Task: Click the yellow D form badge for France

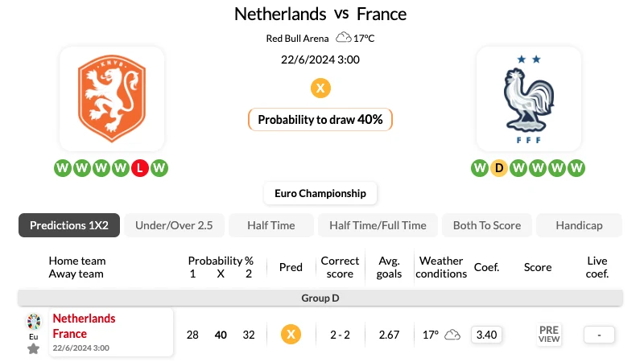Action: pos(498,168)
